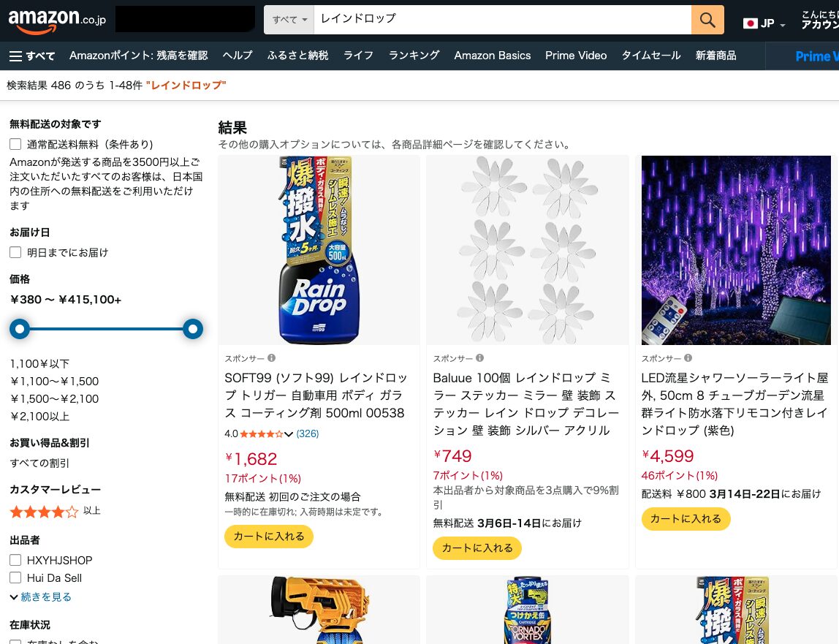
Task: Expand 続きを見る under sellers
Action: tap(41, 597)
